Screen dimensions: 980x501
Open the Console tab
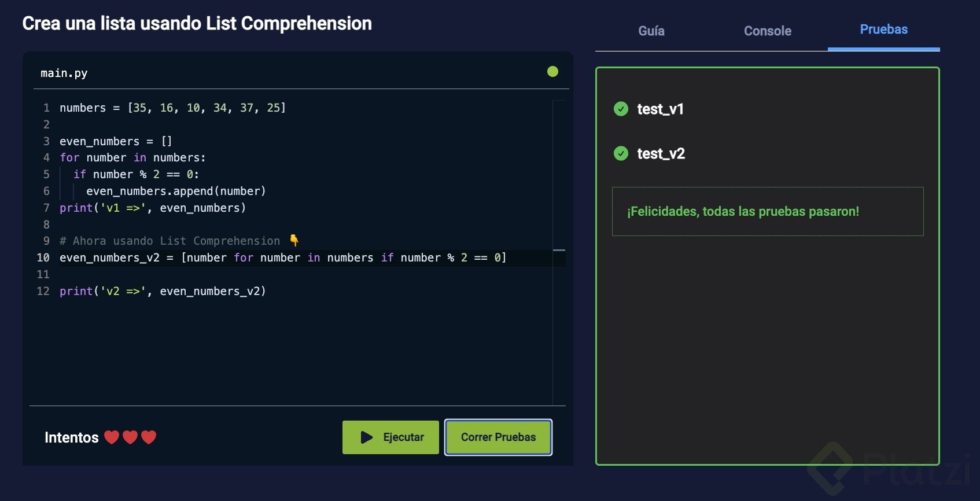(767, 31)
